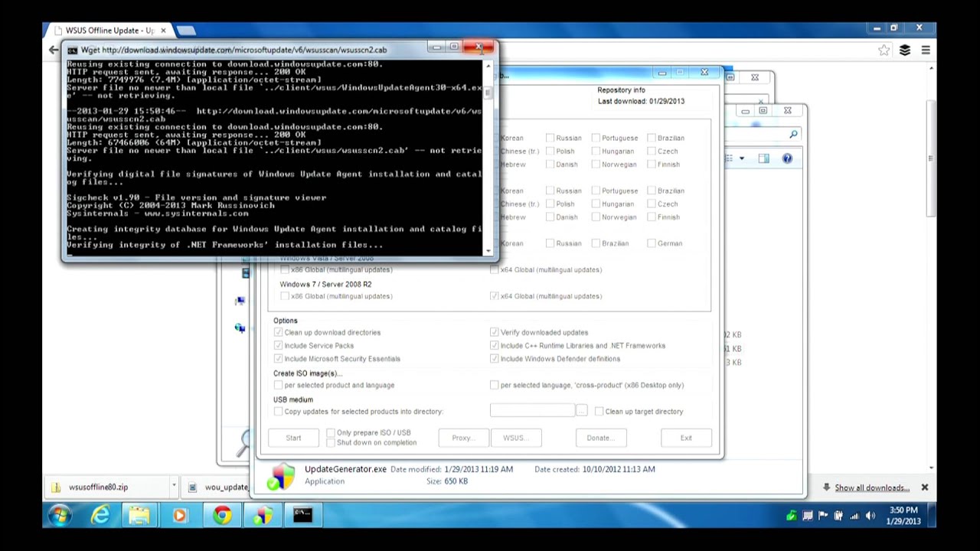Viewport: 980px width, 551px height.
Task: Toggle the preview pane icon in Explorer
Action: pyautogui.click(x=763, y=158)
